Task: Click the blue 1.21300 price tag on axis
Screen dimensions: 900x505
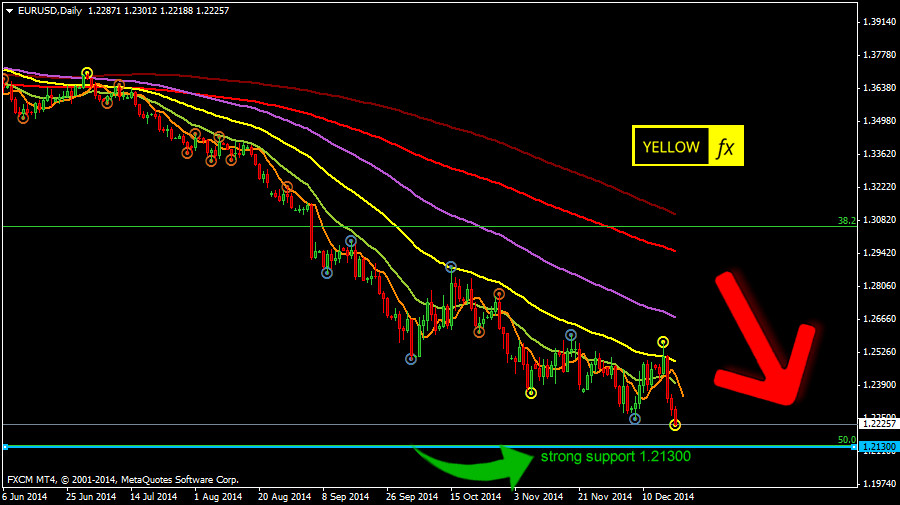Action: coord(879,446)
